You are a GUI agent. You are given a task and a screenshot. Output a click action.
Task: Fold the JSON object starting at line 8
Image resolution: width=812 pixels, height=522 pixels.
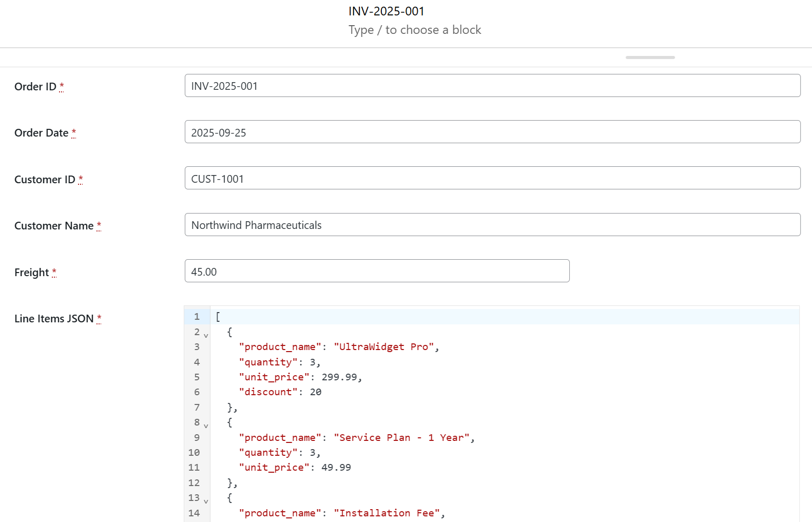click(206, 426)
